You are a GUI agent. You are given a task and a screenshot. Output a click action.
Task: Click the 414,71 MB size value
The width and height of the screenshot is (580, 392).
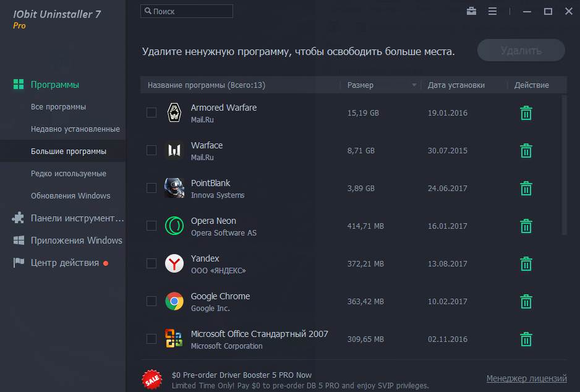coord(365,226)
